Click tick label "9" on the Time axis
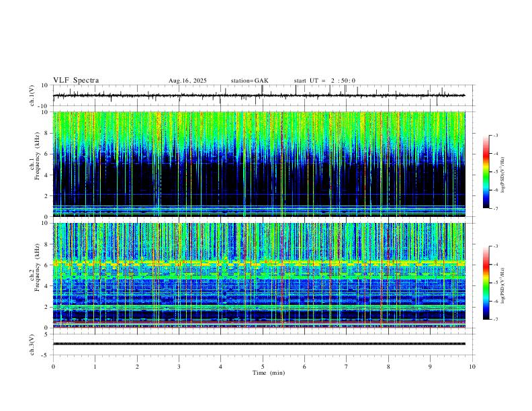This screenshot has height=411, width=532. click(x=430, y=367)
